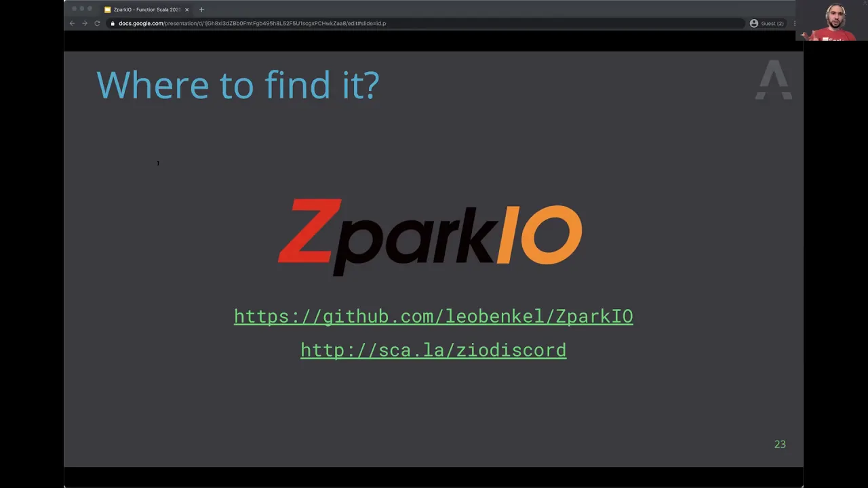Close the ZparkIO browser tab

tap(186, 9)
